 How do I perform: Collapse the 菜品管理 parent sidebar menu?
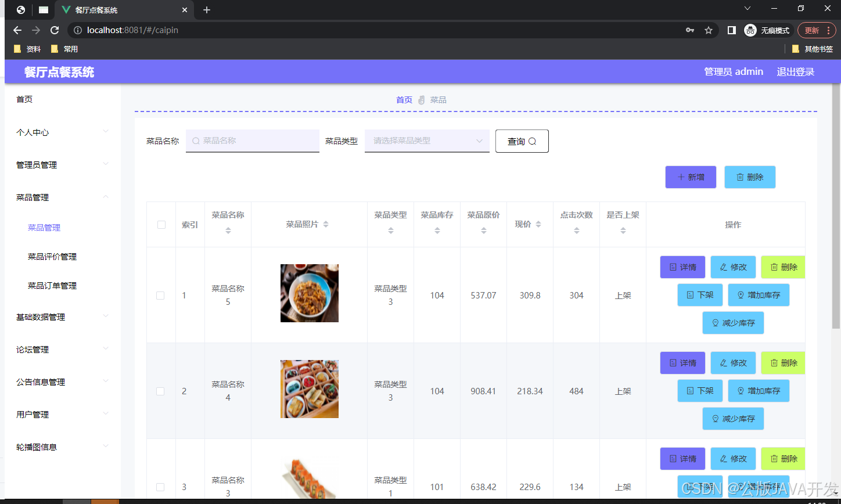63,197
